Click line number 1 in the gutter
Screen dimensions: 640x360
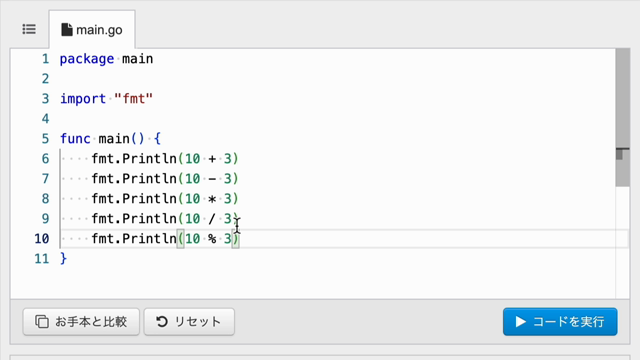[45, 59]
